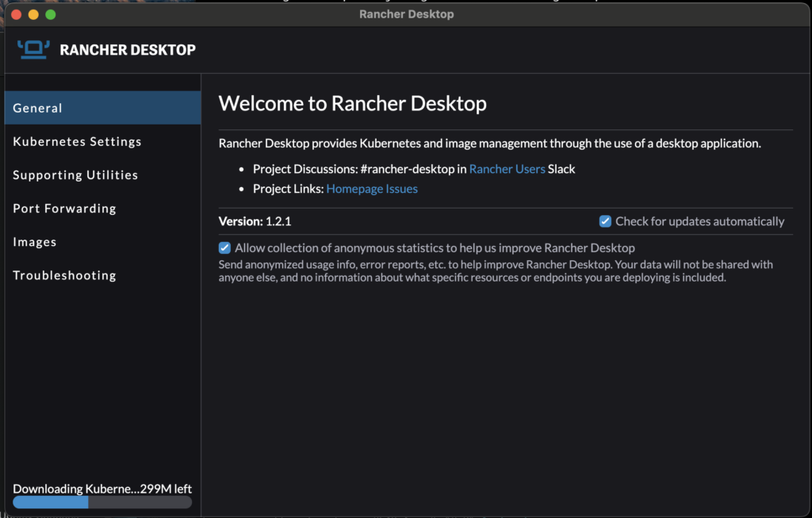Open Supporting Utilities page
Screen dimensions: 812x518
[102, 175]
